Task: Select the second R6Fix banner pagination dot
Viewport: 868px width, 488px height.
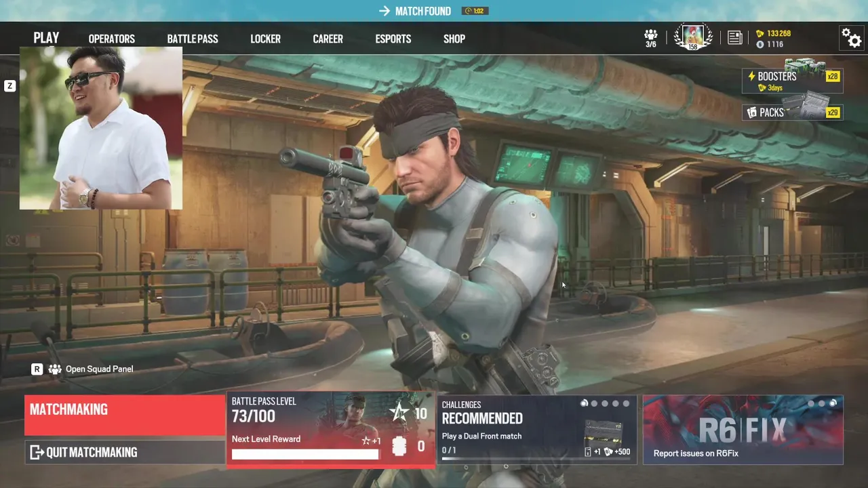Action: click(x=822, y=403)
